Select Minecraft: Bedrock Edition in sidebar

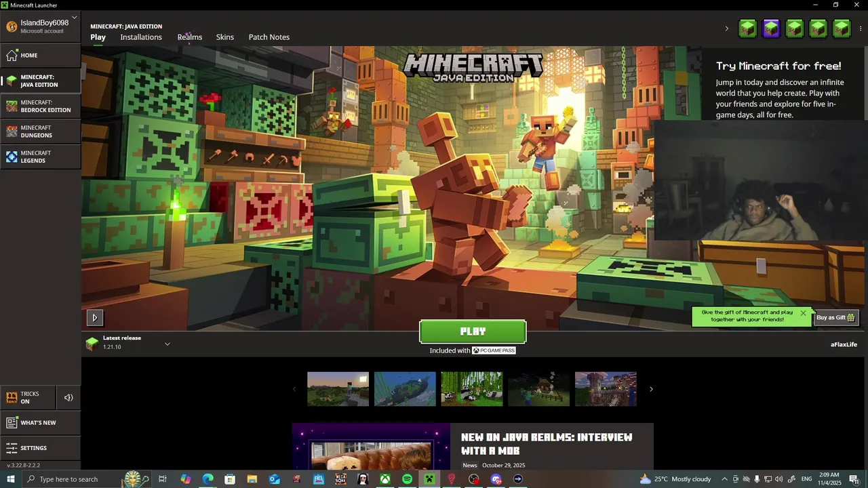coord(41,106)
